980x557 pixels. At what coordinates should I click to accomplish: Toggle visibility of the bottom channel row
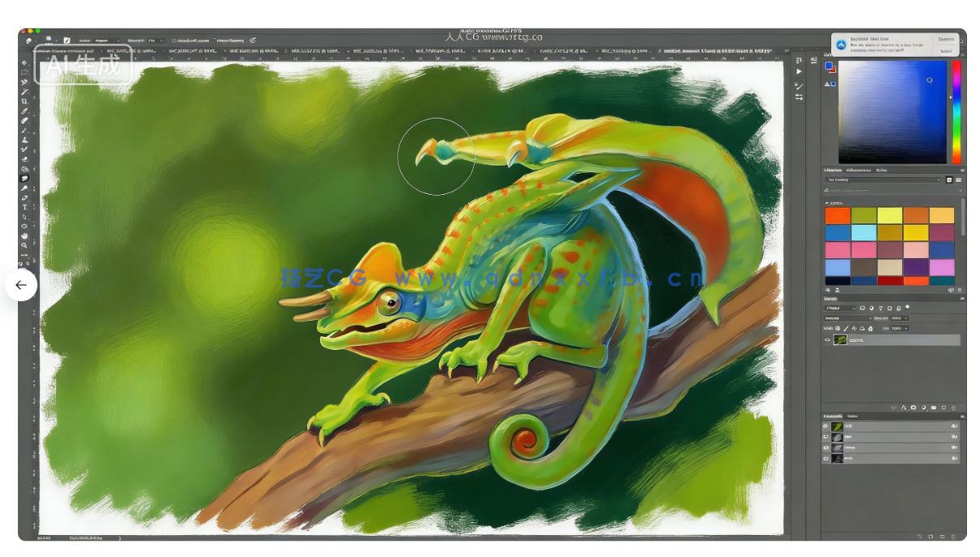[x=826, y=458]
